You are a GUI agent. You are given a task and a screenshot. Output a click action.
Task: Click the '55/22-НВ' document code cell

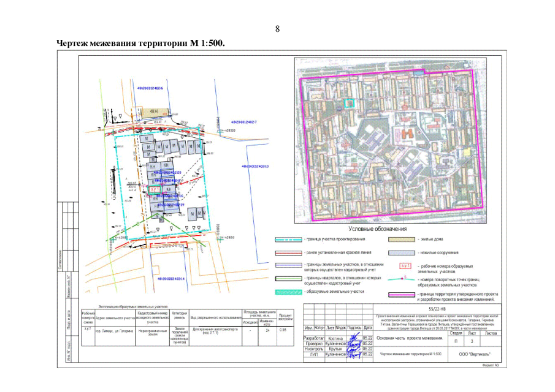click(x=437, y=311)
